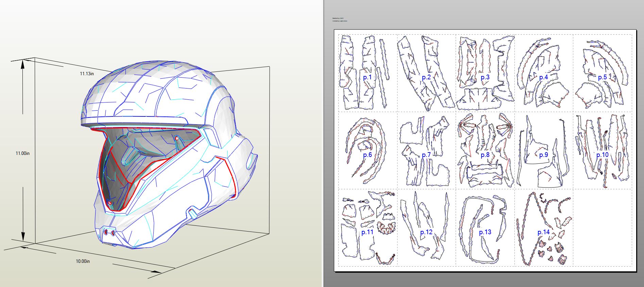
Task: Click the 'Unfolded by' credit text
Action: click(x=340, y=21)
